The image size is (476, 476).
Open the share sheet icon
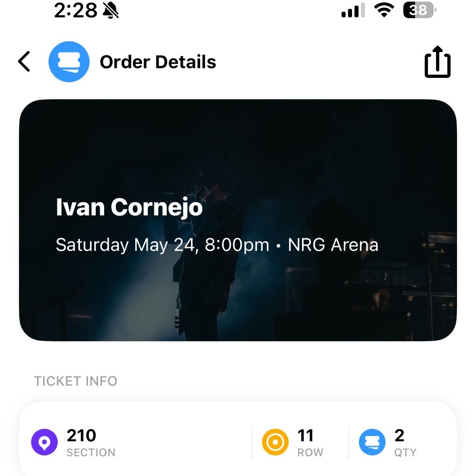click(x=438, y=62)
